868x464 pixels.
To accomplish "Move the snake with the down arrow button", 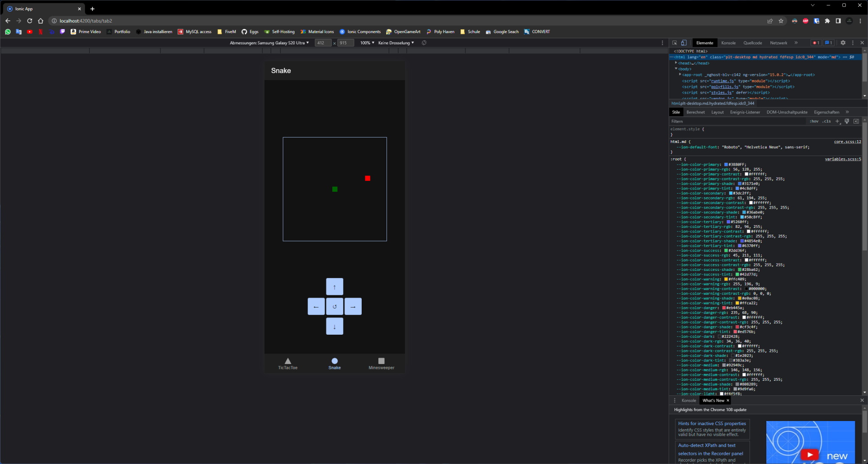I will pos(335,326).
